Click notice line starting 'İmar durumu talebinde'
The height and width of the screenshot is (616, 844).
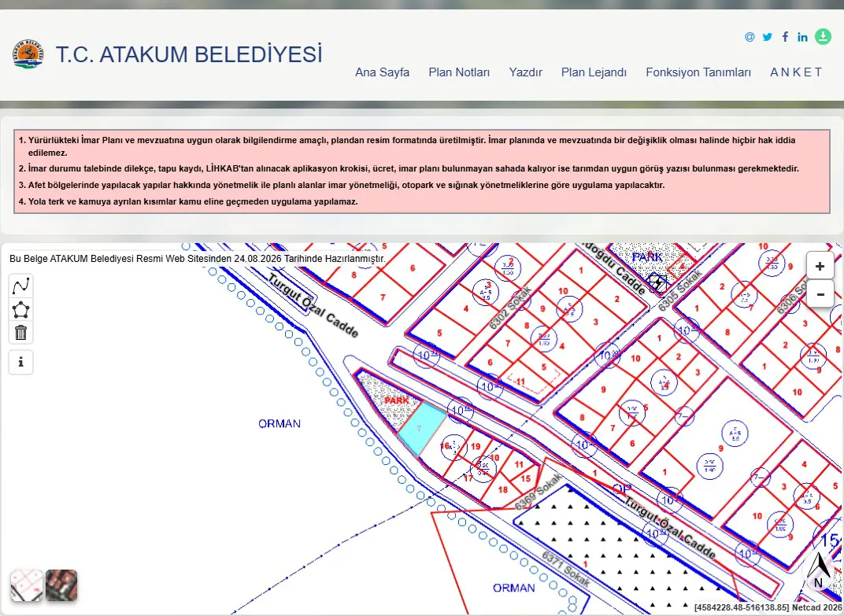(413, 168)
